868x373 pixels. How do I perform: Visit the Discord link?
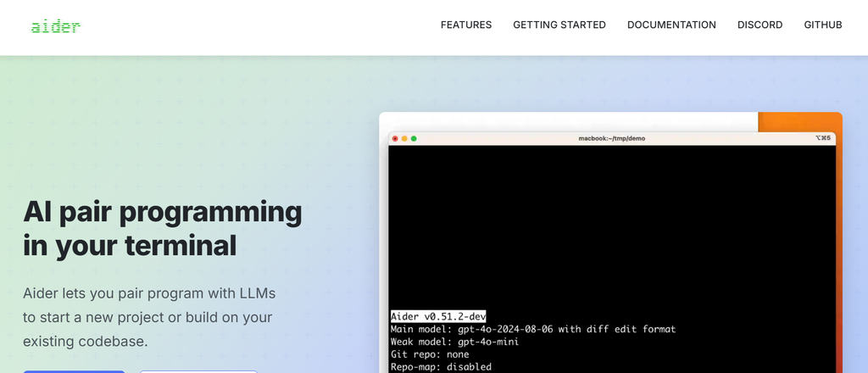point(760,25)
